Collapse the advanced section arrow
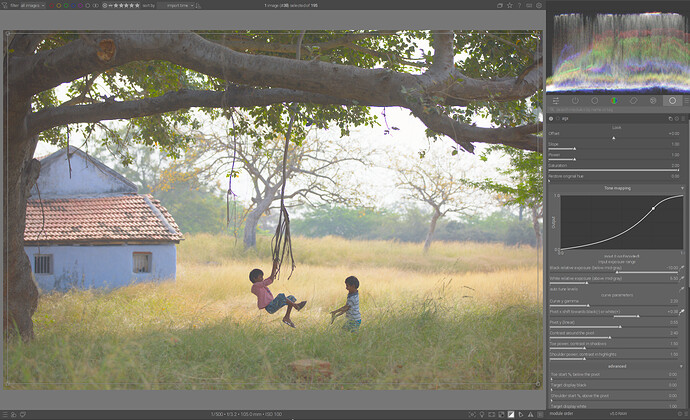Screen dimensions: 690x420 click(682, 366)
